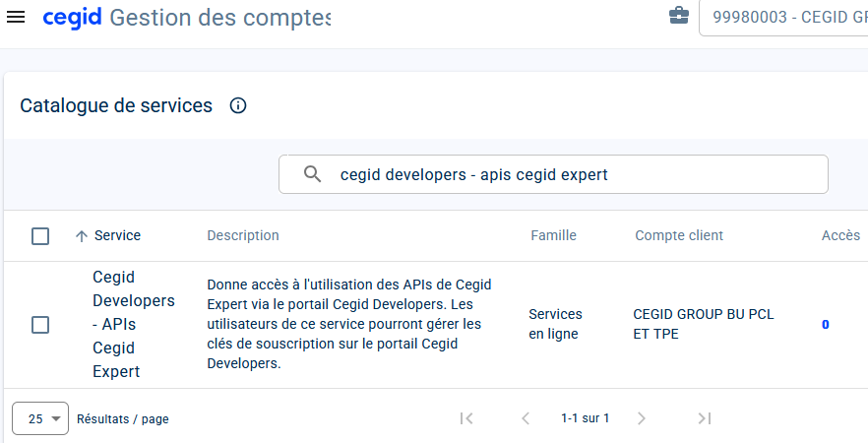Click the Description column header

point(243,235)
